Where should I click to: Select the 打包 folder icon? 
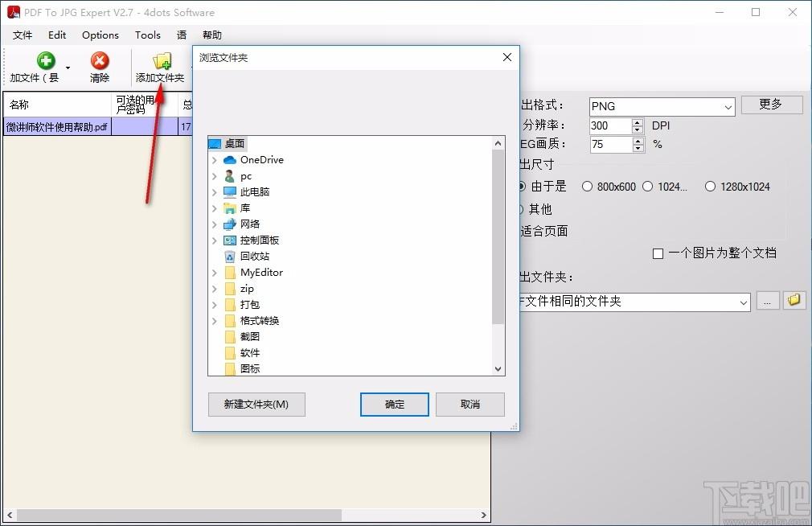click(x=231, y=305)
